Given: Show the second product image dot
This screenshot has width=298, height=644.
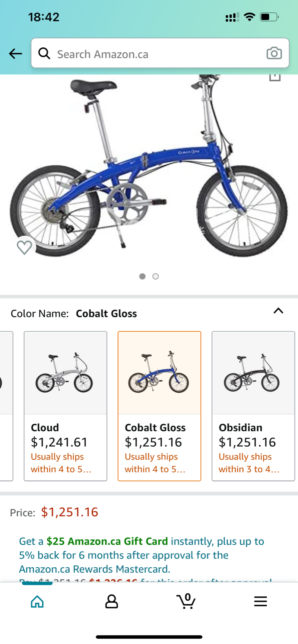Looking at the screenshot, I should [x=156, y=276].
